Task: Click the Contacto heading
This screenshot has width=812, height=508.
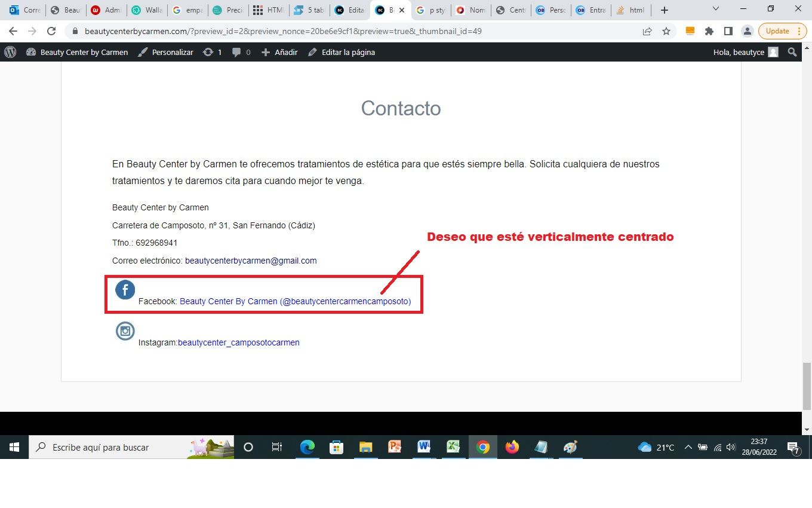Action: point(401,108)
